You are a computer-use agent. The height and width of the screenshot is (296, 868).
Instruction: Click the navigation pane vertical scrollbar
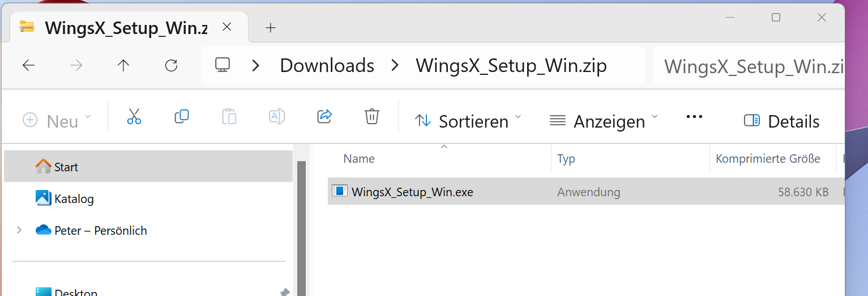[x=301, y=228]
